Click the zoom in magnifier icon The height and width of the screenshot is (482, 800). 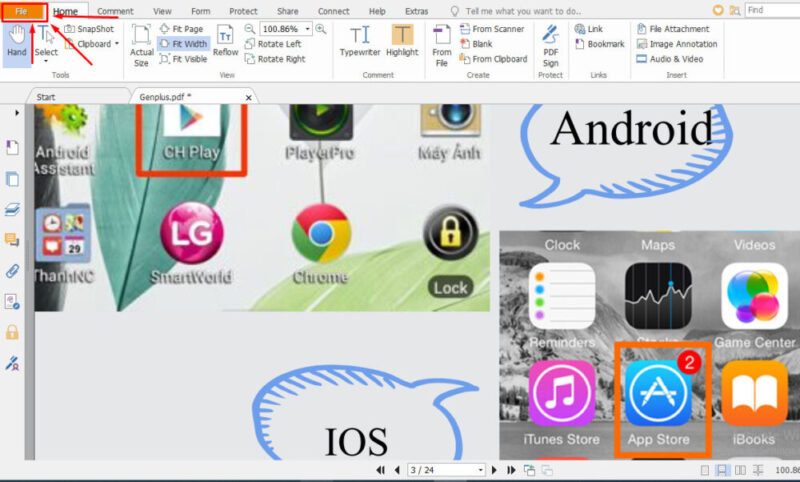[321, 29]
